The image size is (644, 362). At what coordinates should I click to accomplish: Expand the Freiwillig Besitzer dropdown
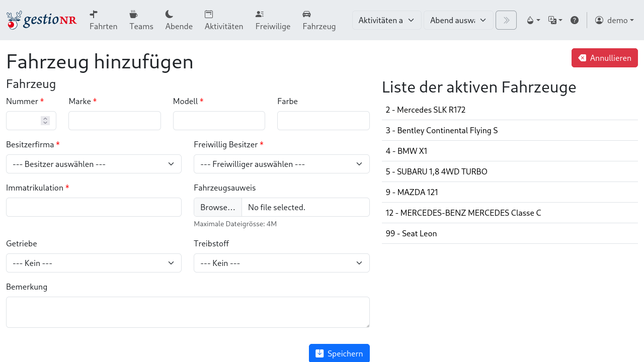tap(281, 164)
